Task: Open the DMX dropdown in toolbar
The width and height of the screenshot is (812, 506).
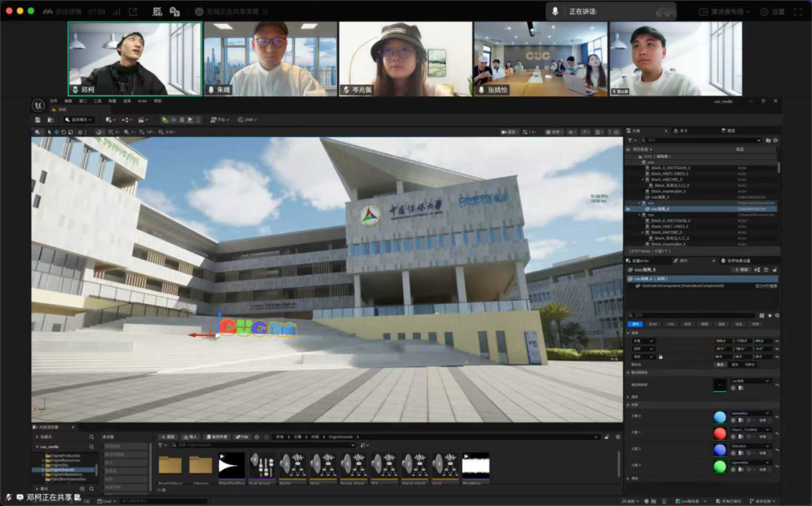Action: (247, 120)
